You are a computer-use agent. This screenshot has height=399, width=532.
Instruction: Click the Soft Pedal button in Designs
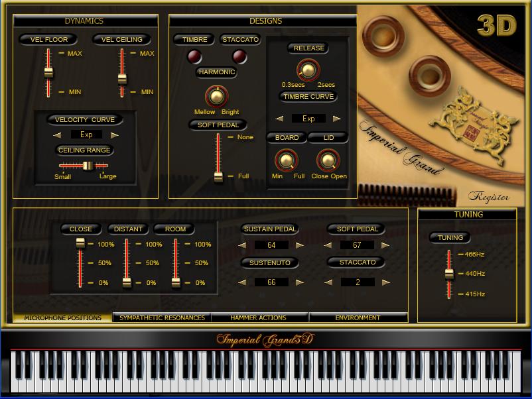point(218,125)
